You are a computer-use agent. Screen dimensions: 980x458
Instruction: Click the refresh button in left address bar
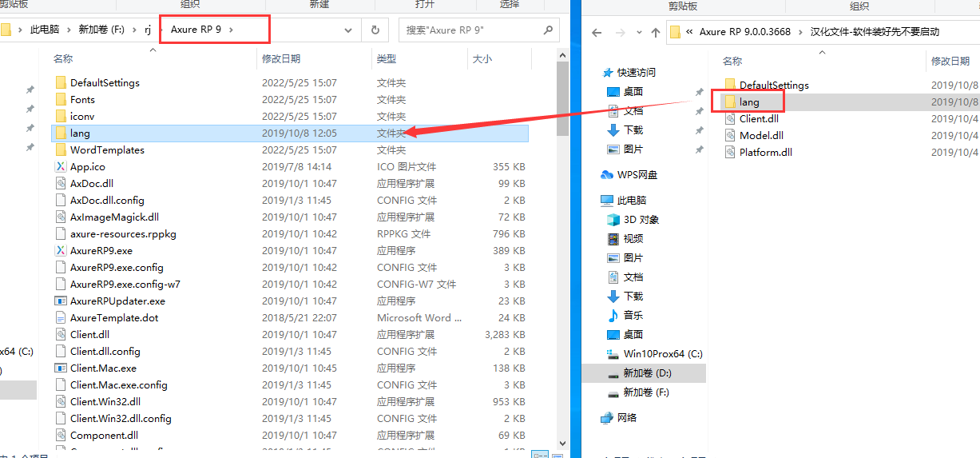375,30
